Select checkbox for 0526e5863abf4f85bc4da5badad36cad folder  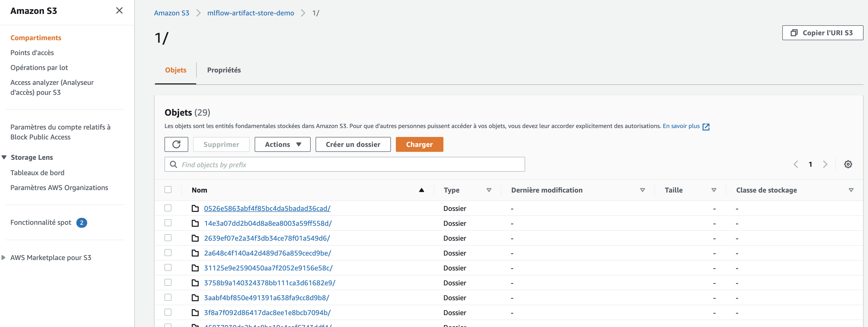(168, 208)
